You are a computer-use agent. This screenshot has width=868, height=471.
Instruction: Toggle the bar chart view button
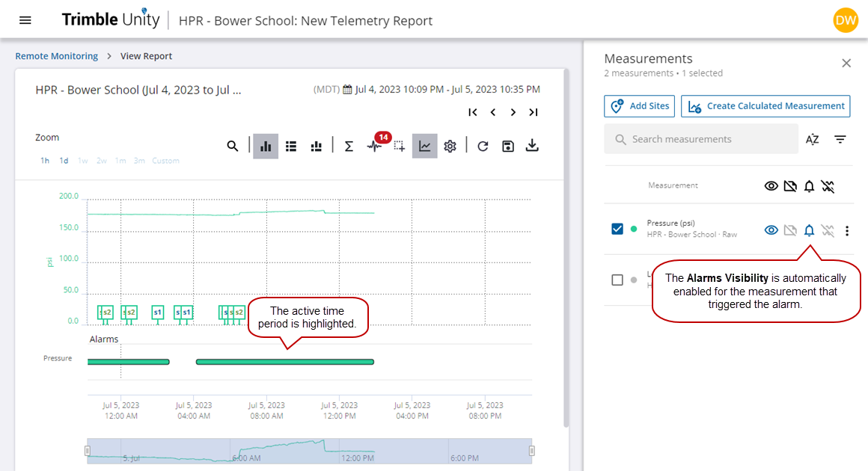266,146
